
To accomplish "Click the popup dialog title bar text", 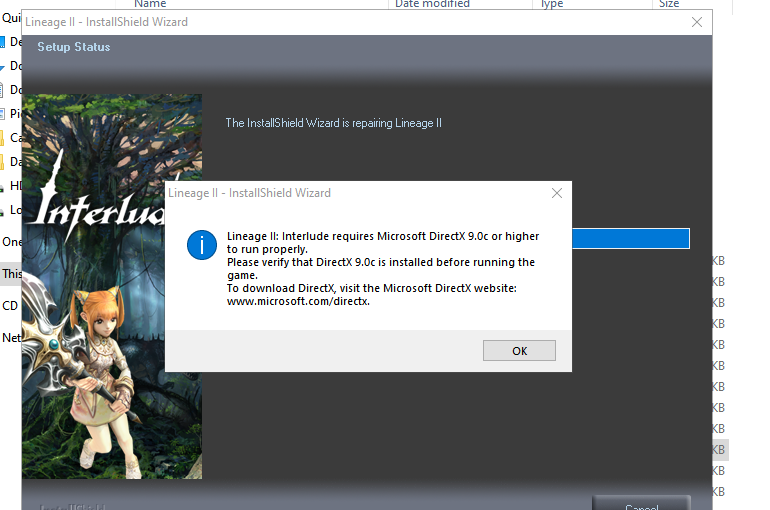I will [249, 193].
